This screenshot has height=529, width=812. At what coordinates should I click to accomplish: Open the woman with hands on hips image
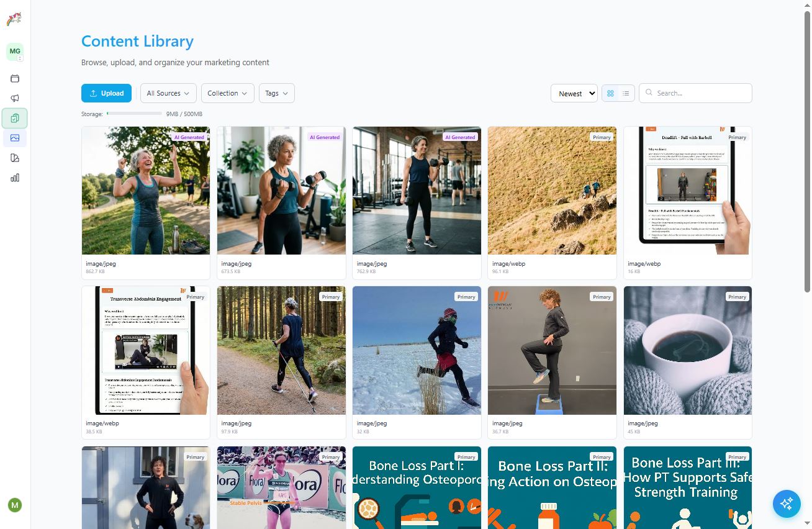(x=145, y=487)
